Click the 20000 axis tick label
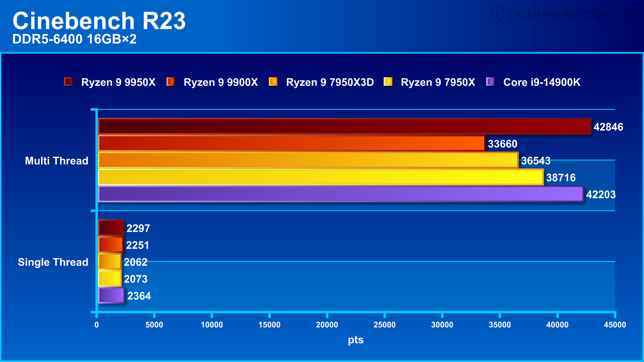Image resolution: width=644 pixels, height=362 pixels. coord(327,325)
